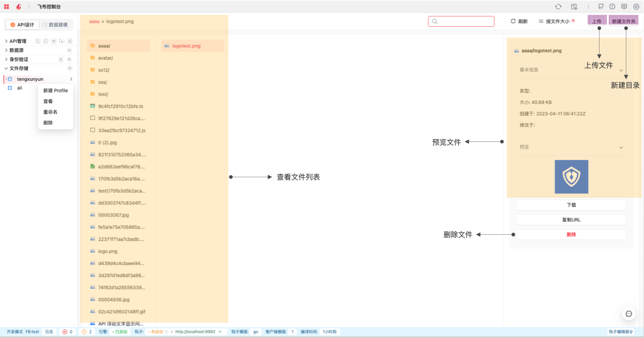Click the plus icon beside 文件存储
Image resolution: width=644 pixels, height=338 pixels.
click(69, 68)
